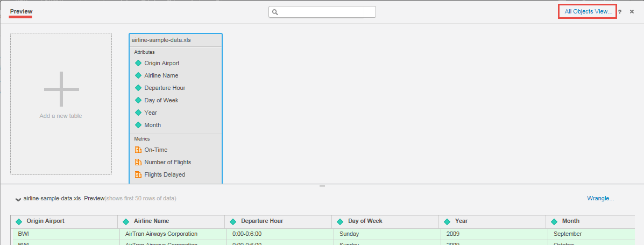Select the Year attribute in table card
The width and height of the screenshot is (644, 245).
click(151, 113)
